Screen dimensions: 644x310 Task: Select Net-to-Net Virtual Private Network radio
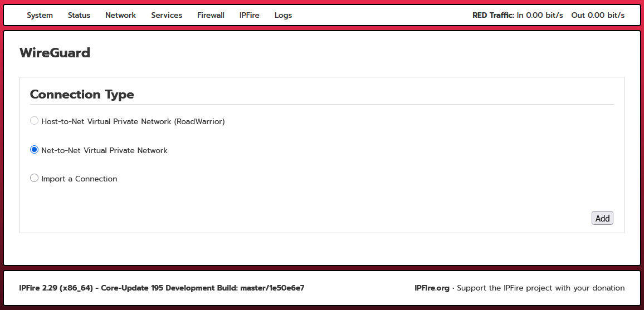(x=34, y=150)
